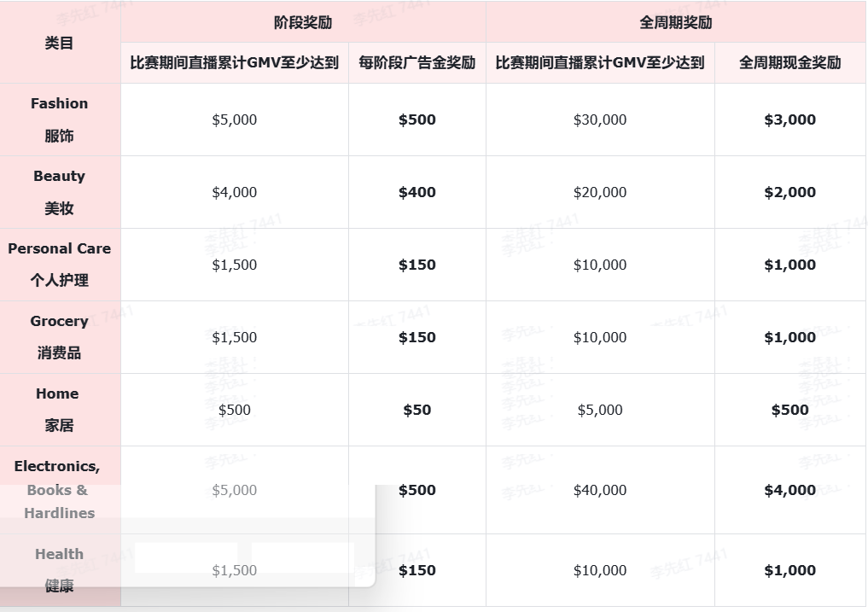
Task: Click the $3,000 cash reward cell
Action: click(x=789, y=119)
